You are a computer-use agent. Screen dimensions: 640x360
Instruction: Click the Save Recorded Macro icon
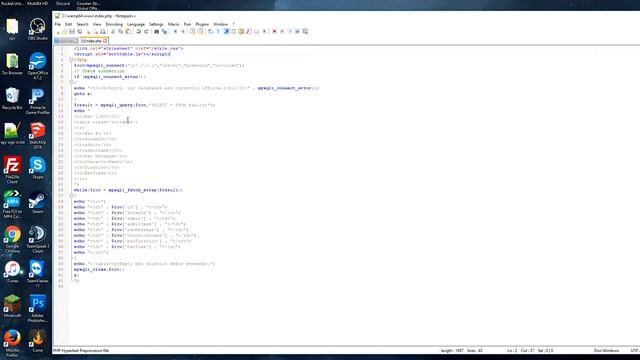tap(305, 31)
